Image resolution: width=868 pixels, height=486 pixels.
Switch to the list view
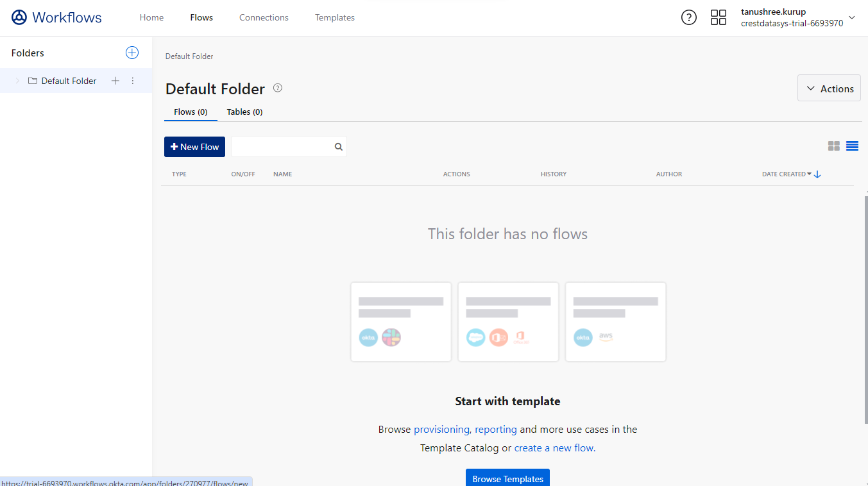852,146
